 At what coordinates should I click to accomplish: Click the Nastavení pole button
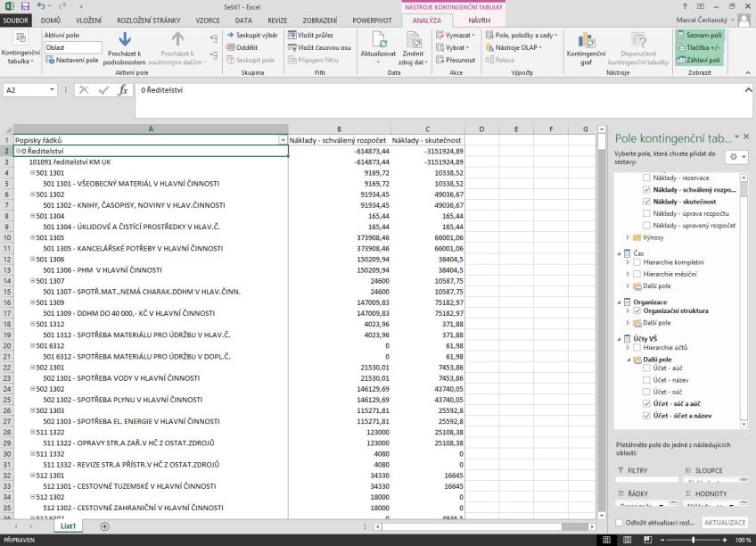73,60
